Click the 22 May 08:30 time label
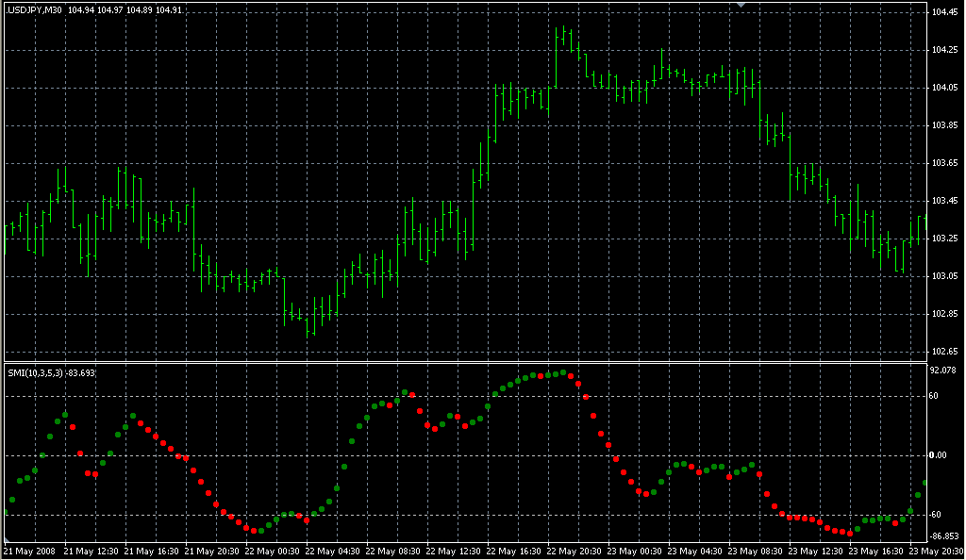The image size is (966, 560). click(396, 551)
